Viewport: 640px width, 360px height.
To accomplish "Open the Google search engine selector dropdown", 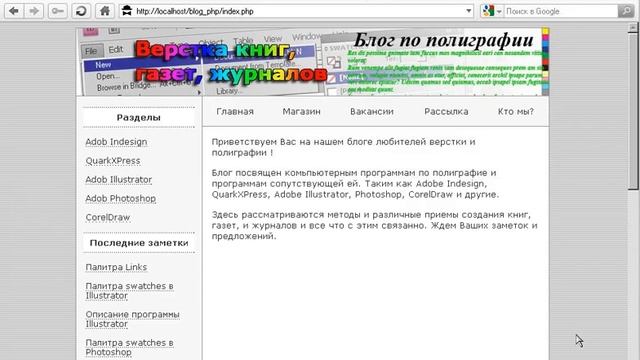I will point(492,11).
